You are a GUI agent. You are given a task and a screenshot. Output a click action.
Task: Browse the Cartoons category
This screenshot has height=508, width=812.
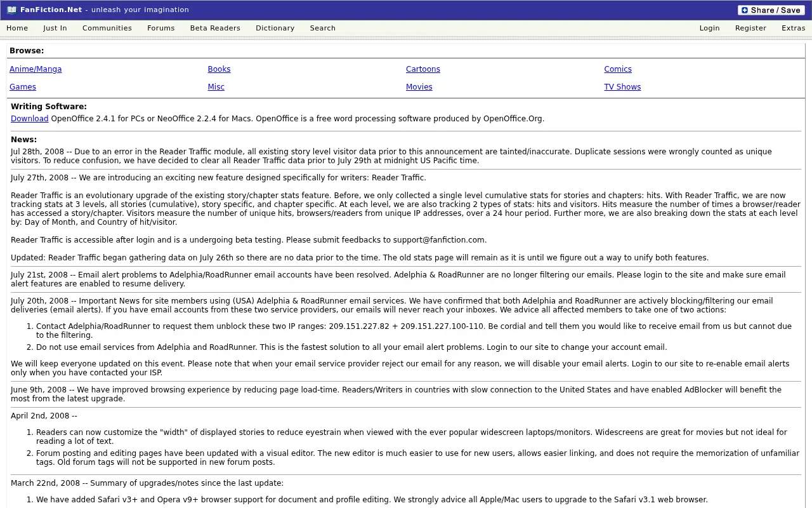423,69
